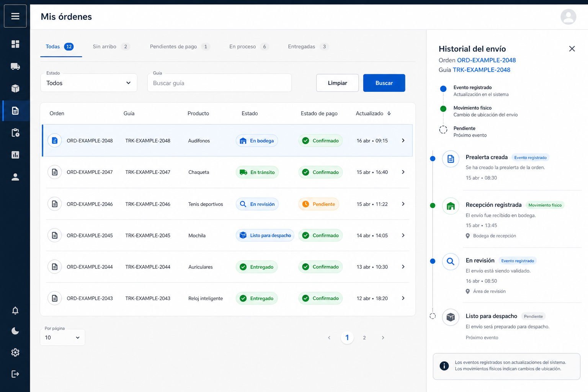Focus the Buscar guía input field
This screenshot has height=392, width=588.
tap(219, 83)
